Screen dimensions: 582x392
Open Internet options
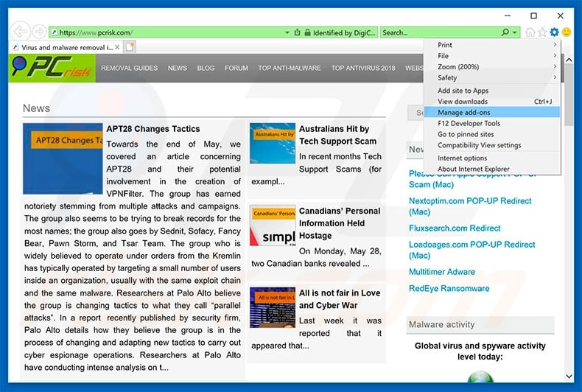pos(492,158)
